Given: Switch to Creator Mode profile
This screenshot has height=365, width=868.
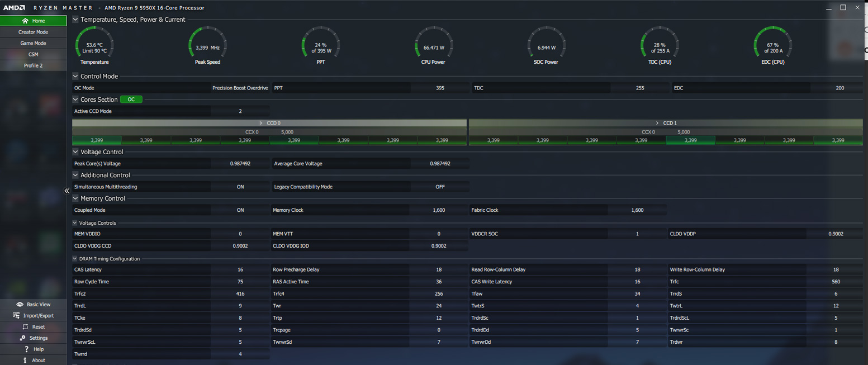Looking at the screenshot, I should 34,32.
